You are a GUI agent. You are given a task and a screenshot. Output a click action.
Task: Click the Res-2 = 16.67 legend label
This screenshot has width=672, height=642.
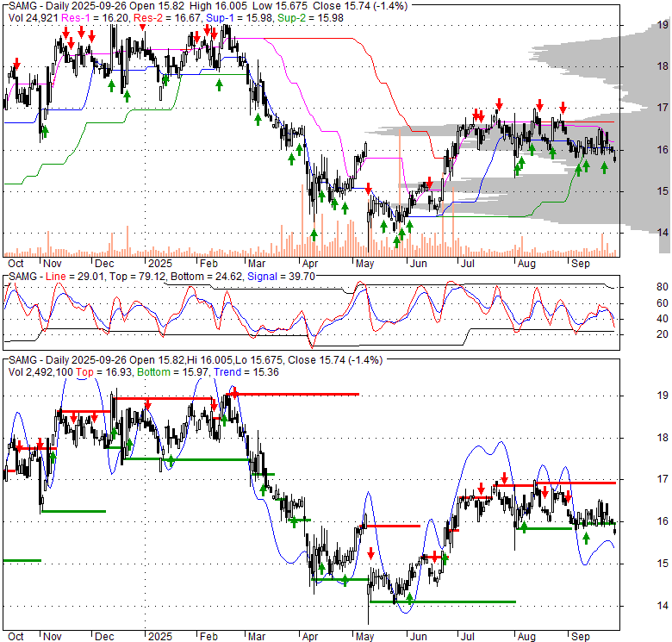[x=168, y=18]
